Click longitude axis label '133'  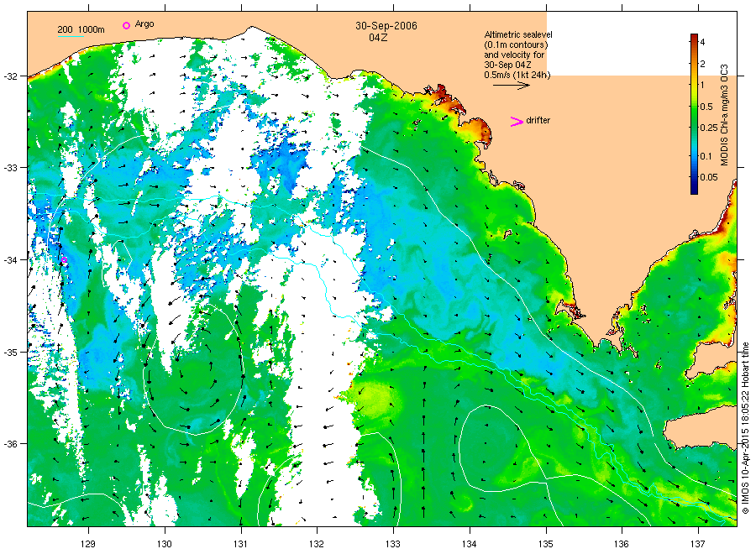(393, 544)
